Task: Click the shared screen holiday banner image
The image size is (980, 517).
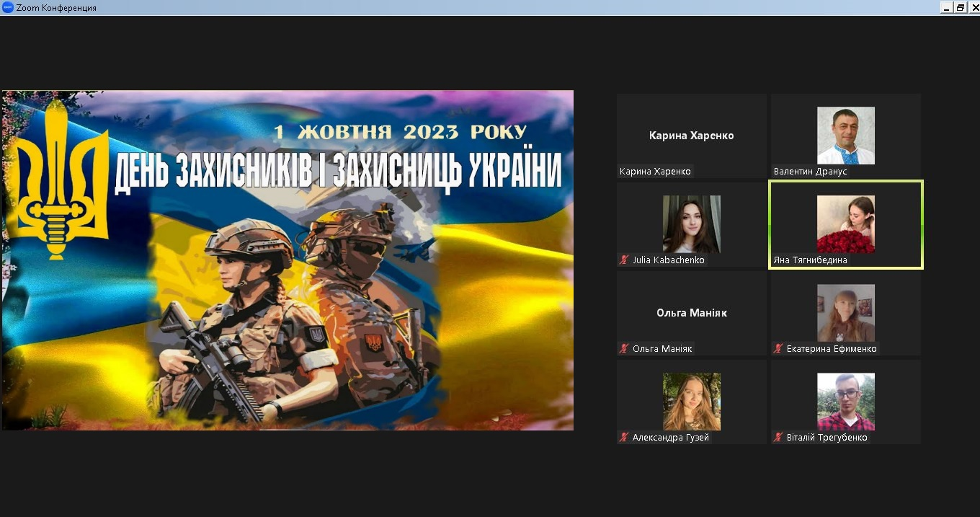Action: click(x=288, y=260)
